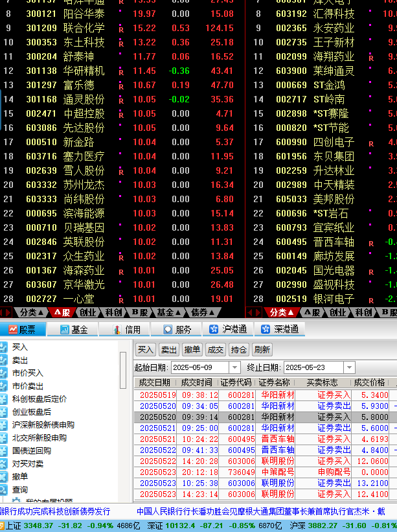The height and width of the screenshot is (532, 397).
Task: Open the 终止日期 date dropdown arrow
Action: click(349, 367)
